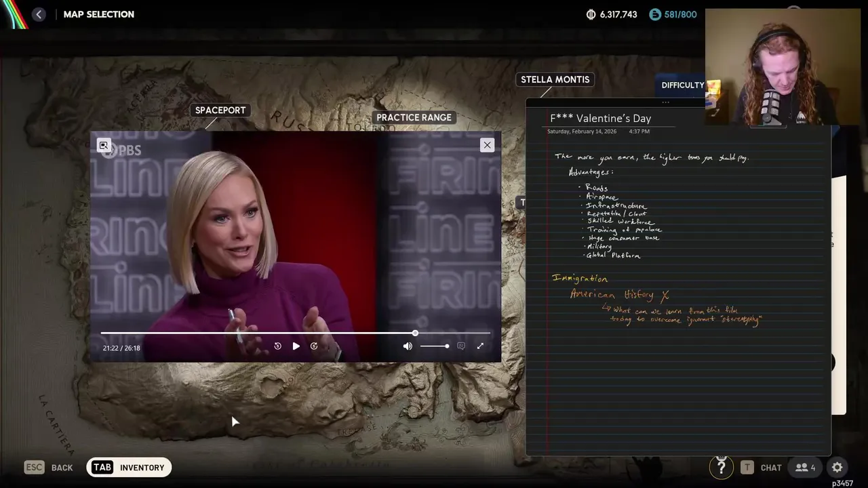Select the Practice Range map location
This screenshot has height=488, width=868.
[x=414, y=117]
